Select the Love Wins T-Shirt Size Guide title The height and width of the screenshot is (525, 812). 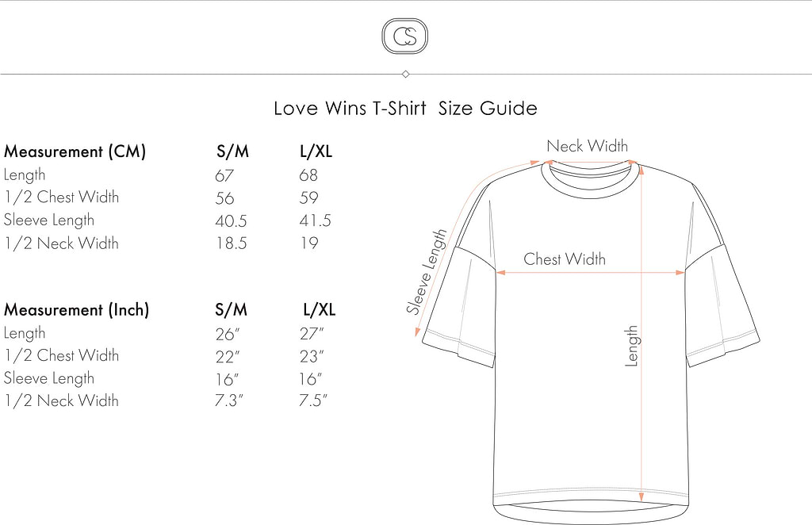[x=405, y=108]
